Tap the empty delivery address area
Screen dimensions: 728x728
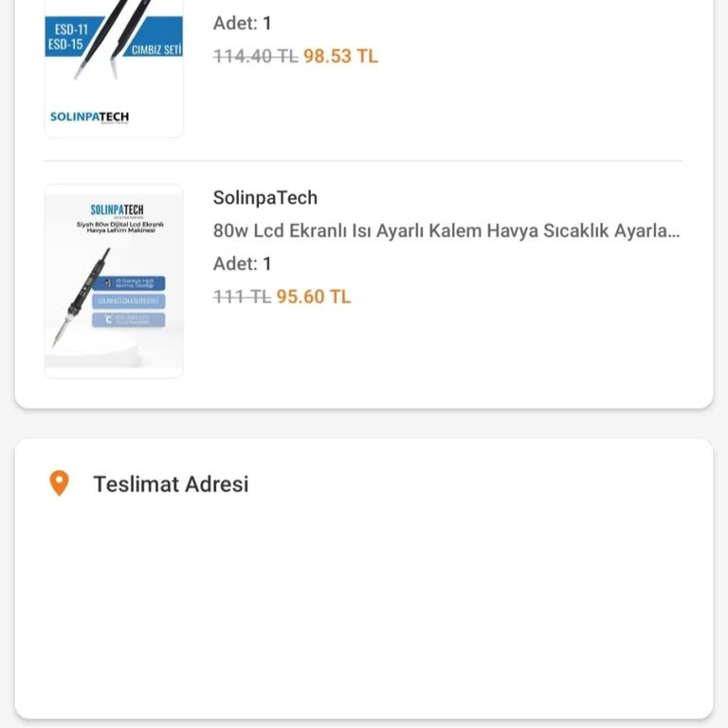coord(364,607)
